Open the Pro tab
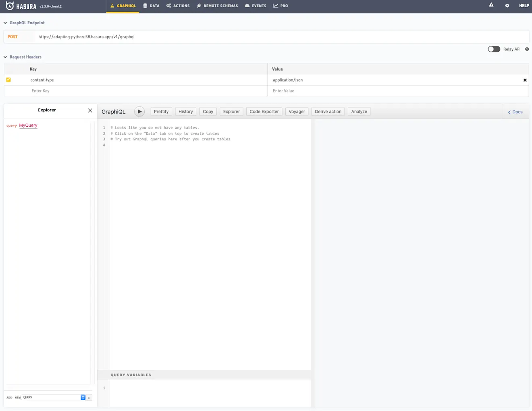Image resolution: width=532 pixels, height=411 pixels. click(x=281, y=6)
